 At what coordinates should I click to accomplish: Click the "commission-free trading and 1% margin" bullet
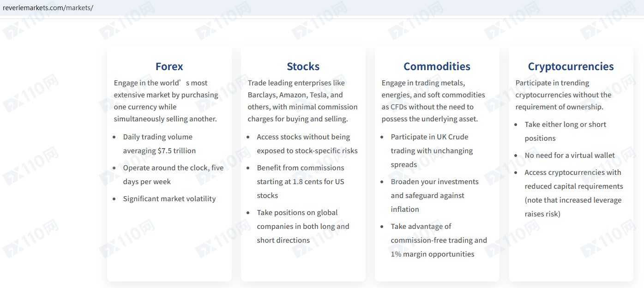(x=439, y=240)
